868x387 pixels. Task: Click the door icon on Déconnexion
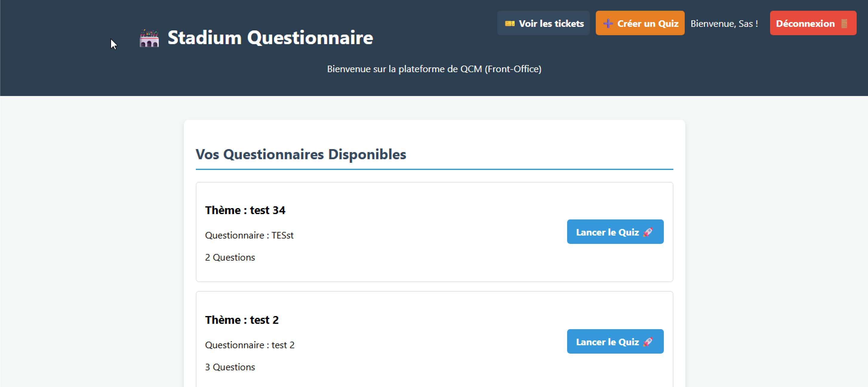pyautogui.click(x=844, y=24)
